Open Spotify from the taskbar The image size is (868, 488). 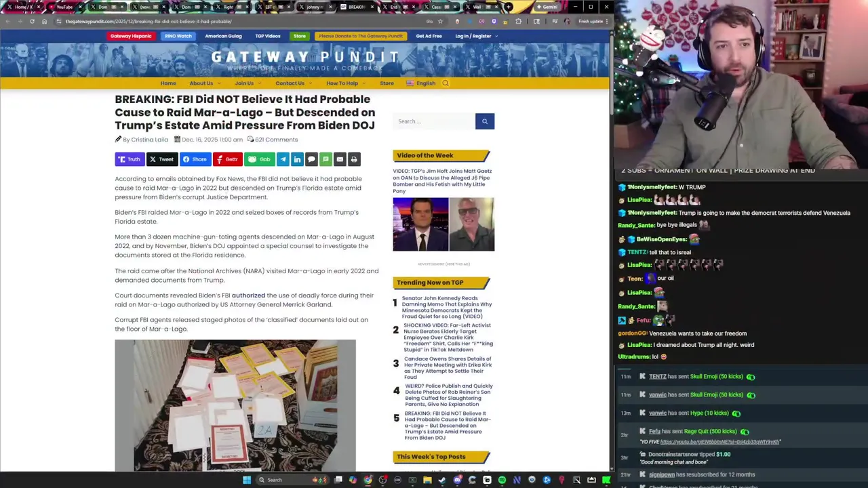(x=502, y=480)
